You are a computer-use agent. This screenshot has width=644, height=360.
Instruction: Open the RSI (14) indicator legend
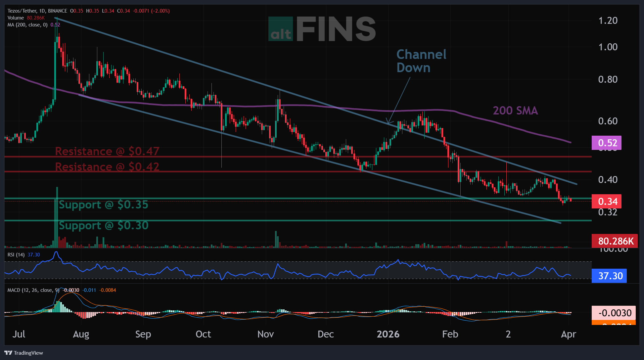coord(16,255)
